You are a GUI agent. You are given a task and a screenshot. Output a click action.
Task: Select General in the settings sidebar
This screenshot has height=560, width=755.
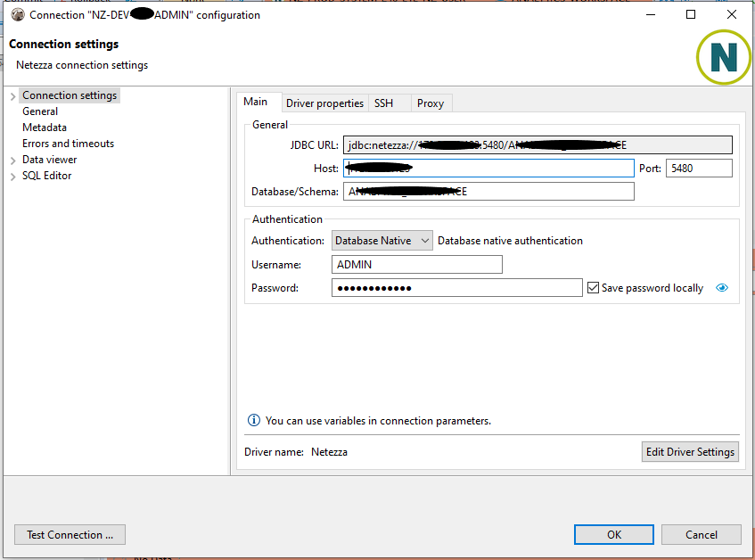(x=40, y=111)
